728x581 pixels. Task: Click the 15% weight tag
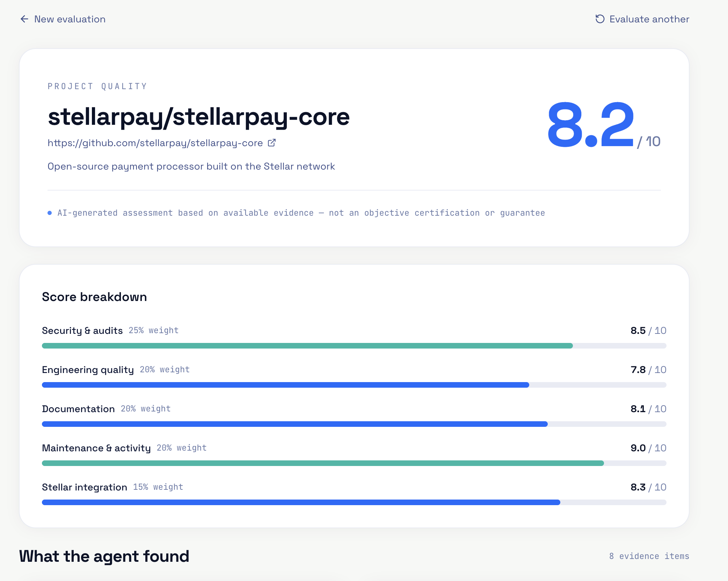point(158,487)
